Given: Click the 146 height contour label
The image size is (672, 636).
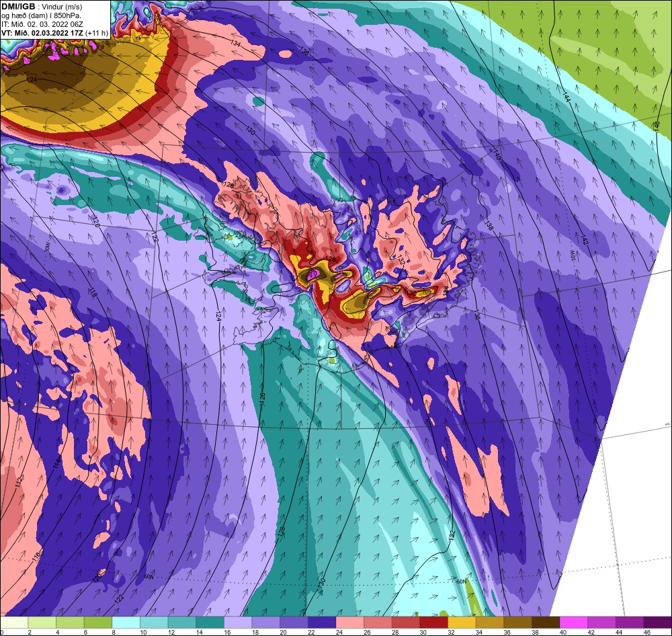Looking at the screenshot, I should point(657,126).
